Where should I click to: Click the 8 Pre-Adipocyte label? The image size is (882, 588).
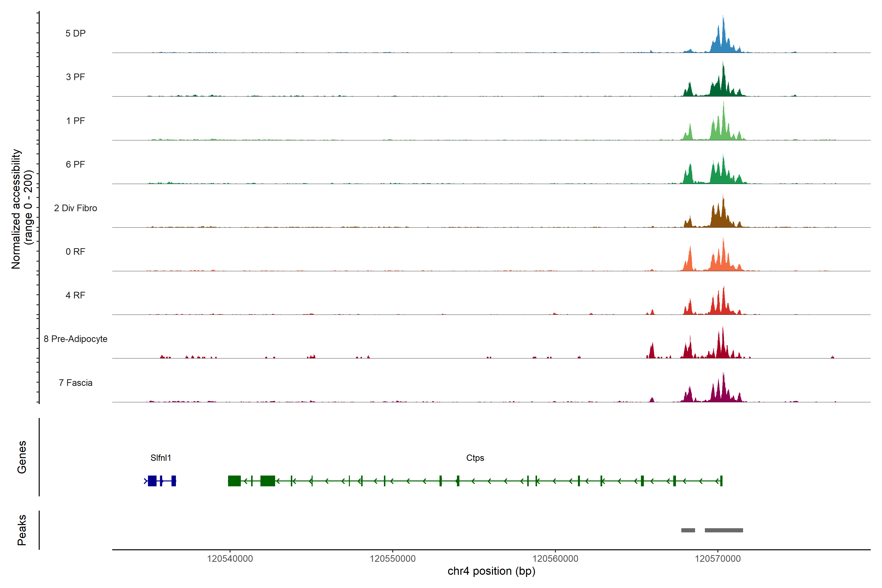(x=75, y=339)
